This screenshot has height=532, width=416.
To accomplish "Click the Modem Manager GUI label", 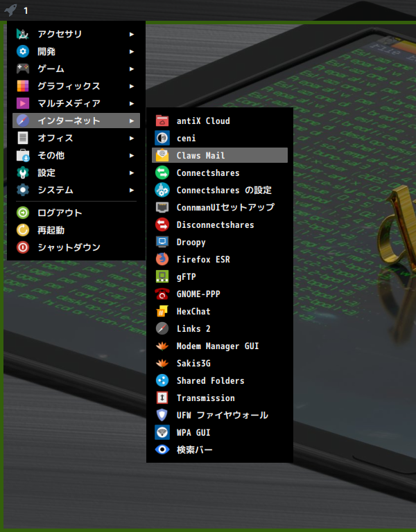I will [218, 346].
